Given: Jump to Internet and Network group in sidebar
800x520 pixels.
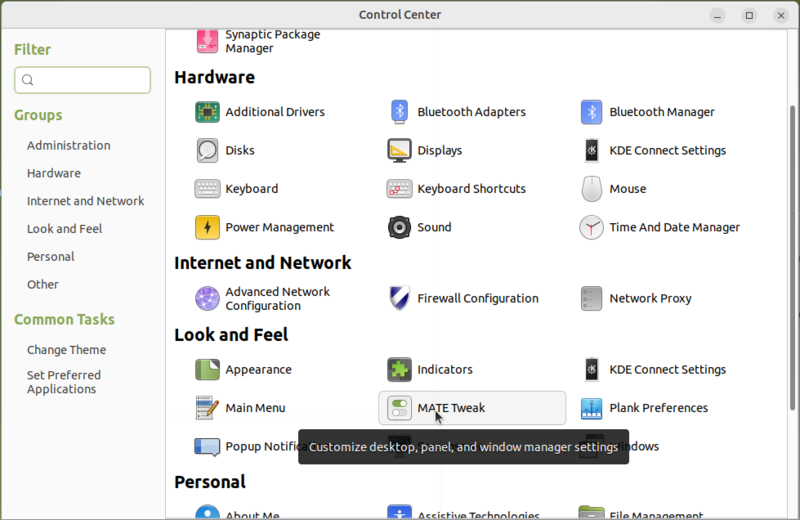Looking at the screenshot, I should point(85,201).
